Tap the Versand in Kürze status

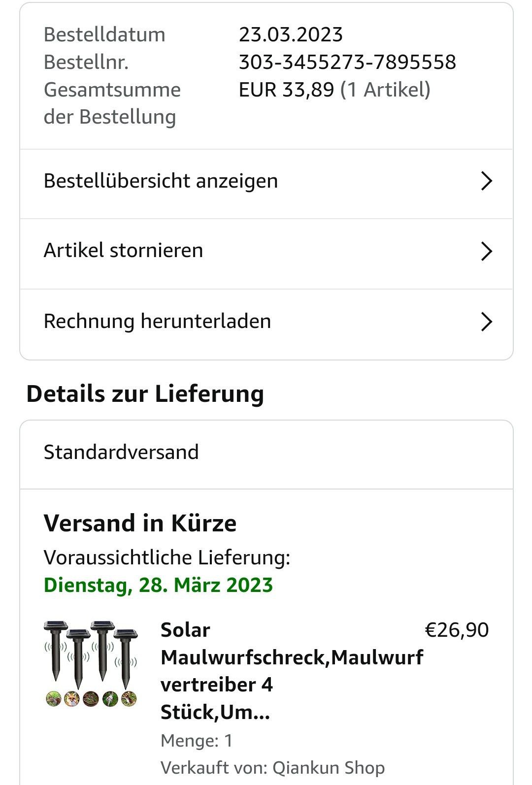click(x=140, y=523)
